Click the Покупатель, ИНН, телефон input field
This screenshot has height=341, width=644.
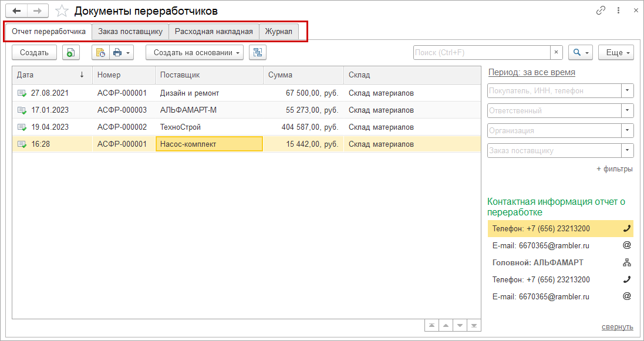554,90
